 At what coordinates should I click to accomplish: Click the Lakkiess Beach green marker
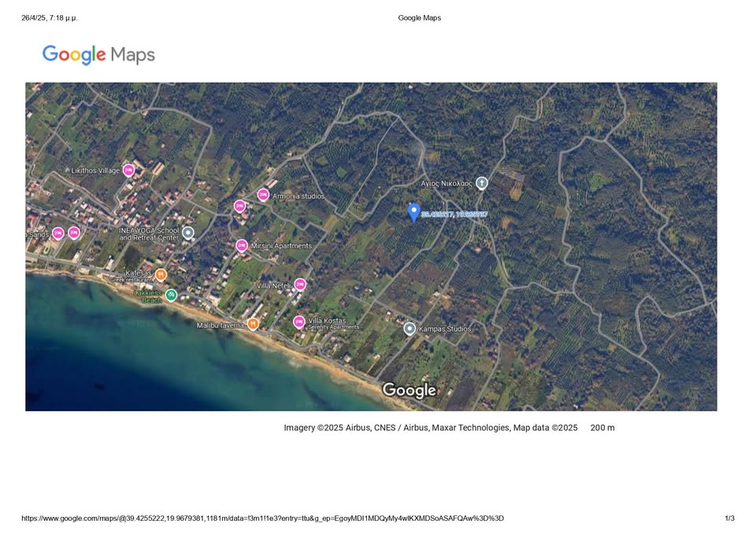click(171, 295)
